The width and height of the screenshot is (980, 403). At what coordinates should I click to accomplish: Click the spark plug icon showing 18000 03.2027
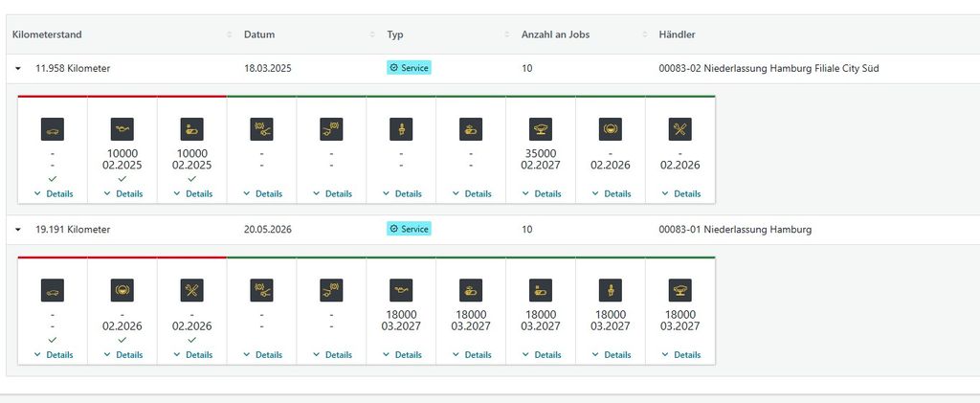coord(611,291)
